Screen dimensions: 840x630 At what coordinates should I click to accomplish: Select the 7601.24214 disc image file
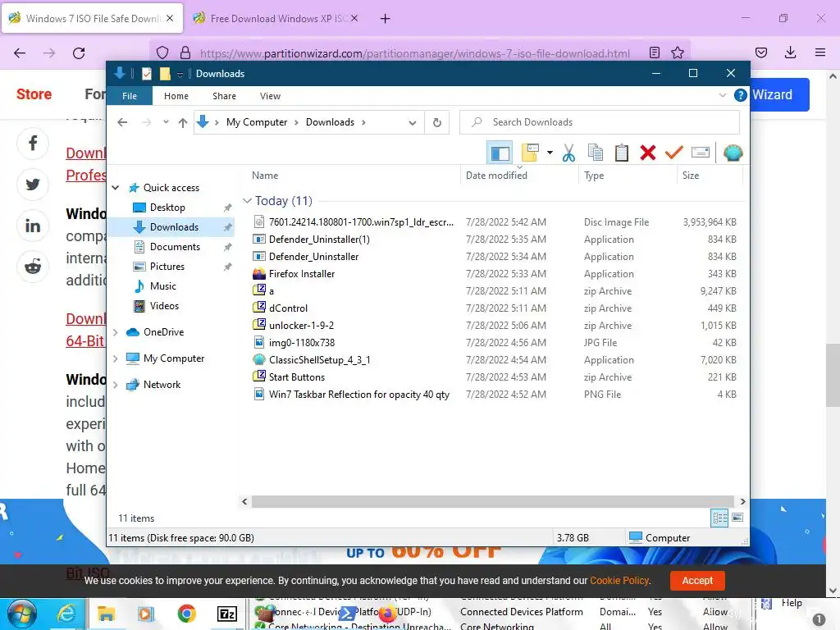(x=361, y=222)
